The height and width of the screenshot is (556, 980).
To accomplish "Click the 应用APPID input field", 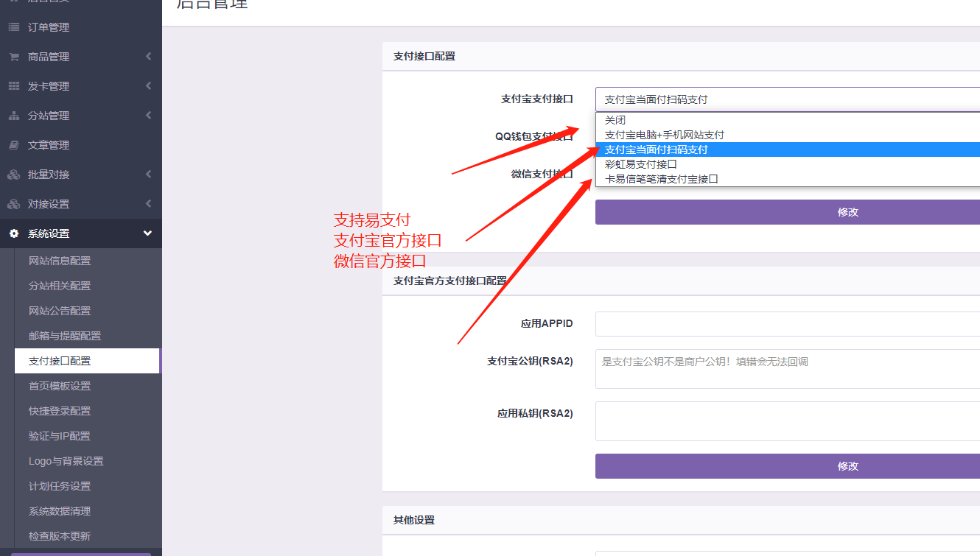I will point(787,324).
